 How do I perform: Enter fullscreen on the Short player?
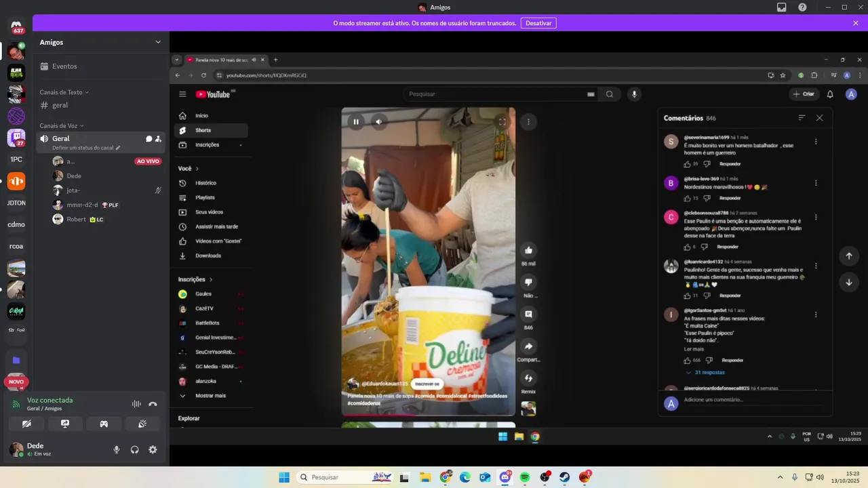[502, 122]
